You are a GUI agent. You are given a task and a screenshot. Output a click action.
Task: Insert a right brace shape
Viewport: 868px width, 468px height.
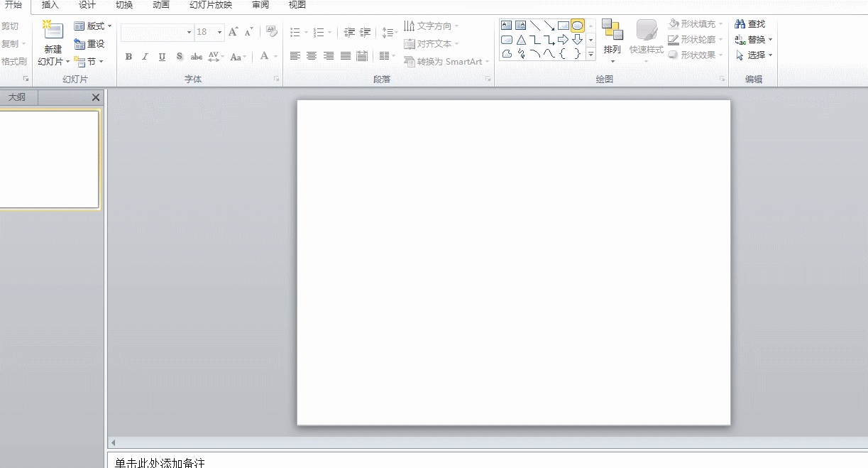tap(578, 53)
